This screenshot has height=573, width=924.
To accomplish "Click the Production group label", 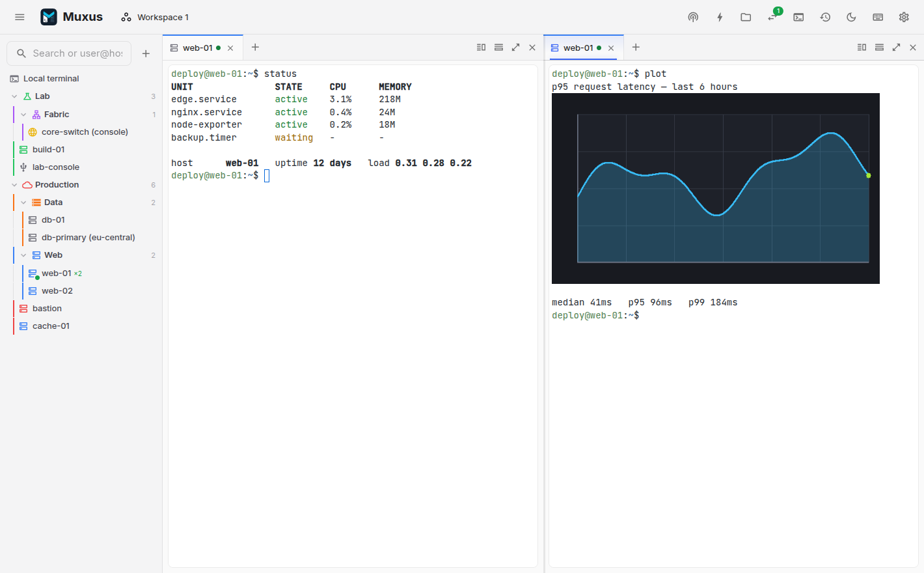I will click(57, 185).
